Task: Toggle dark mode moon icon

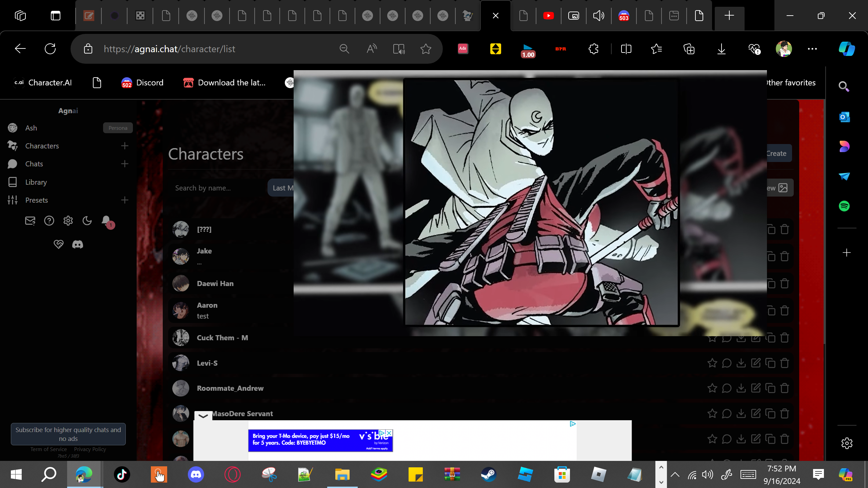Action: pyautogui.click(x=87, y=221)
